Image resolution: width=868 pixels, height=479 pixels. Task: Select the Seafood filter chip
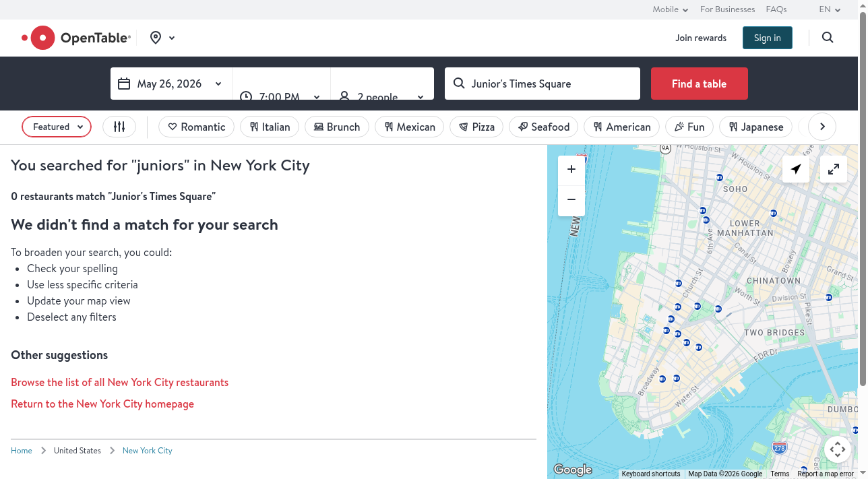(x=544, y=127)
